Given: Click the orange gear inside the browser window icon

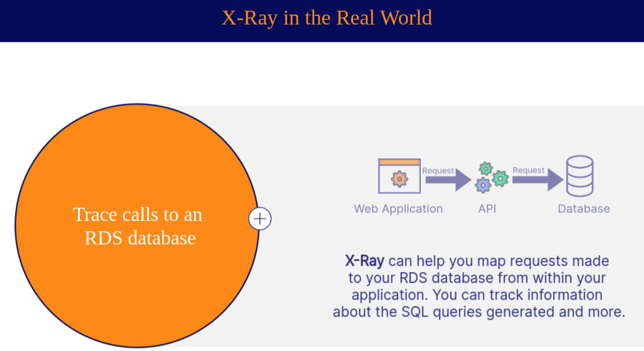Looking at the screenshot, I should [399, 180].
